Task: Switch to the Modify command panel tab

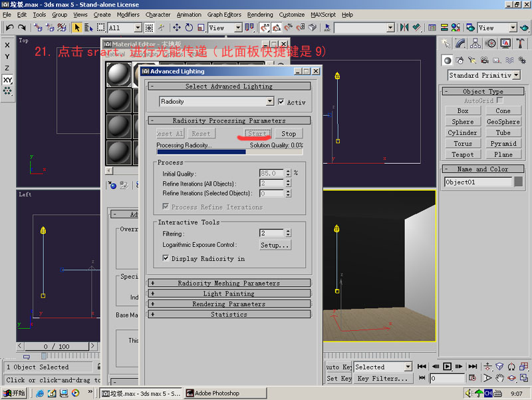Action: click(x=460, y=43)
